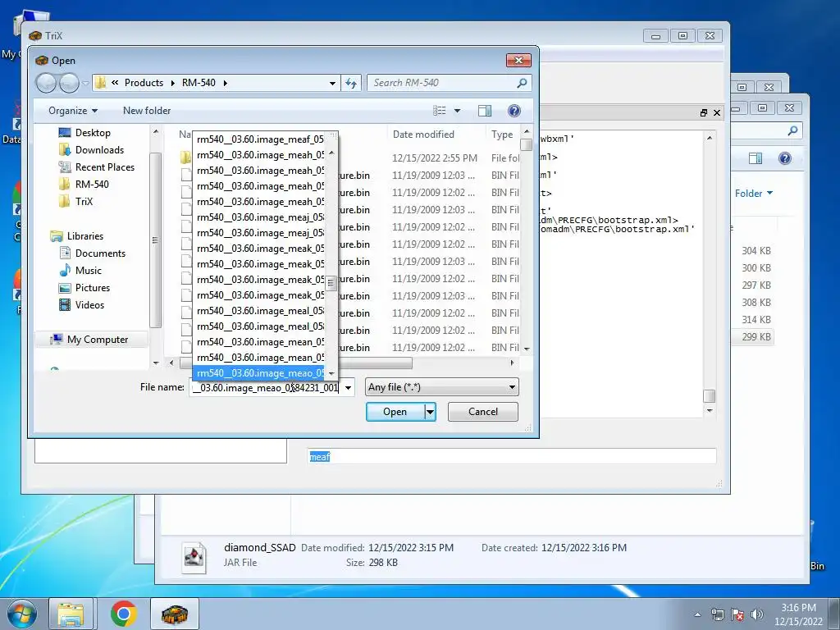The height and width of the screenshot is (630, 840).
Task: Click the change view icon in toolbar
Action: (x=440, y=111)
